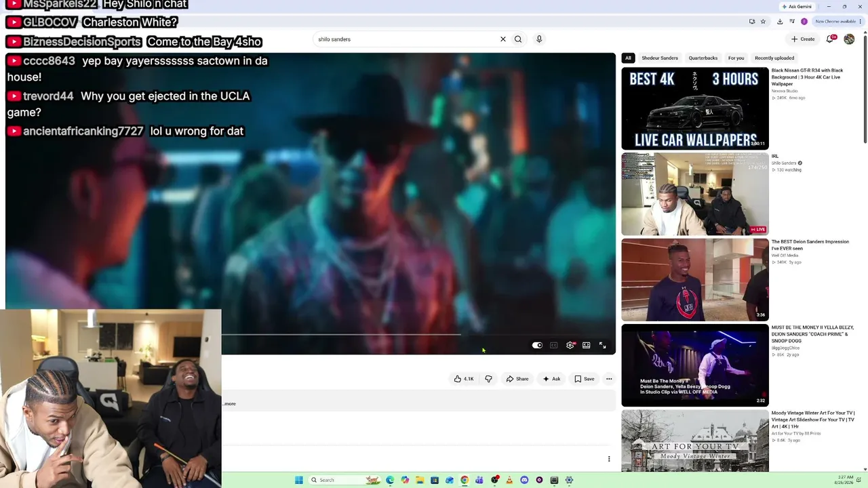Enter fullscreen video mode
Image resolution: width=868 pixels, height=488 pixels.
602,346
